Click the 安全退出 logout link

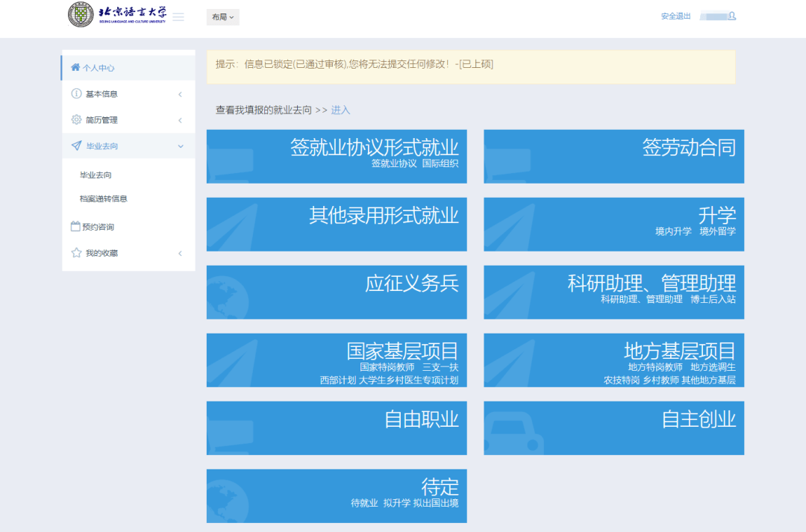coord(675,16)
